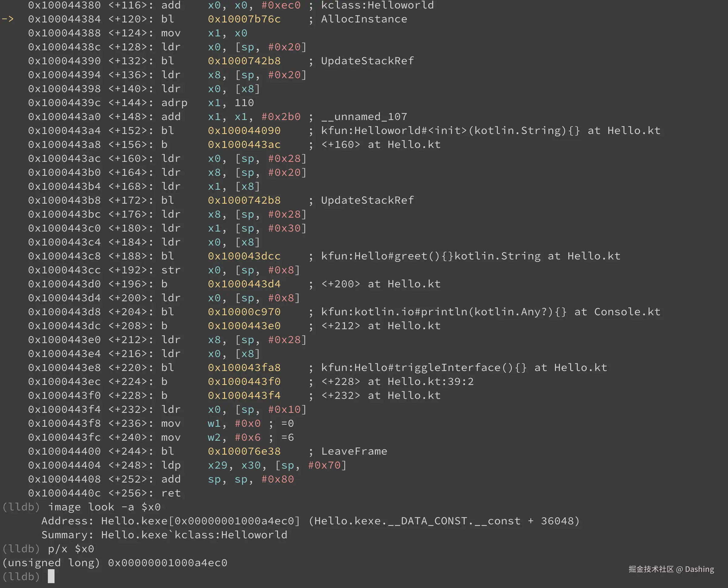Click the current instruction arrow marker

8,19
